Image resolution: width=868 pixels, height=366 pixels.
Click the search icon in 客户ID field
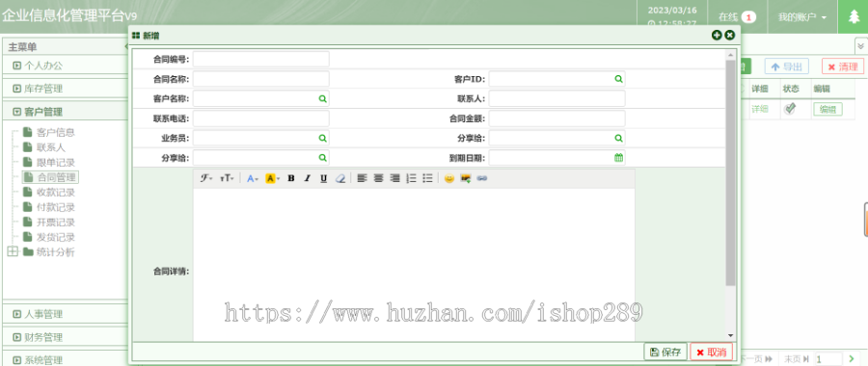tap(618, 79)
